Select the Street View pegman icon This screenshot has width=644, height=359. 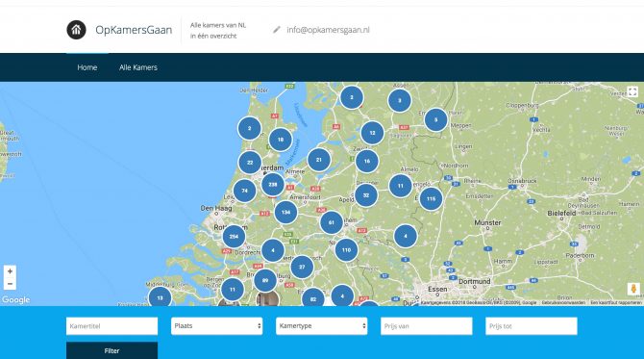[633, 289]
